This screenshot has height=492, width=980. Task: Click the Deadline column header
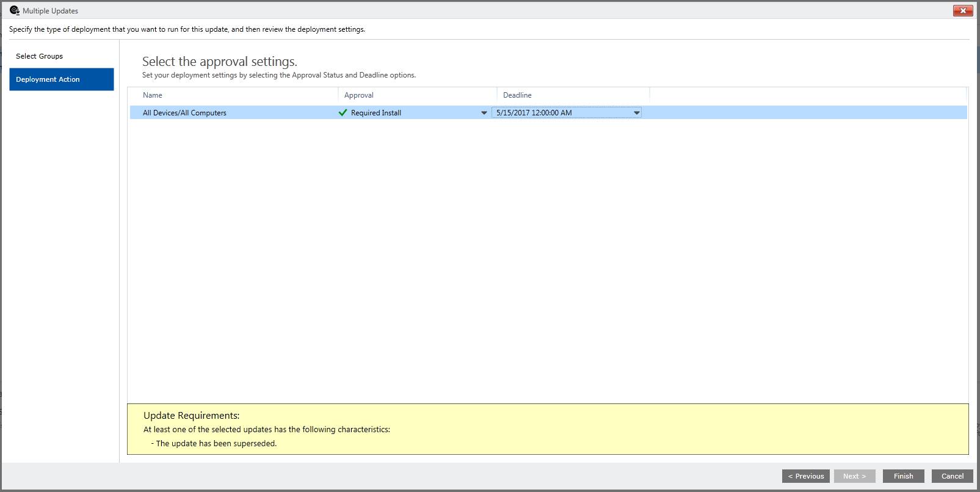[x=517, y=95]
